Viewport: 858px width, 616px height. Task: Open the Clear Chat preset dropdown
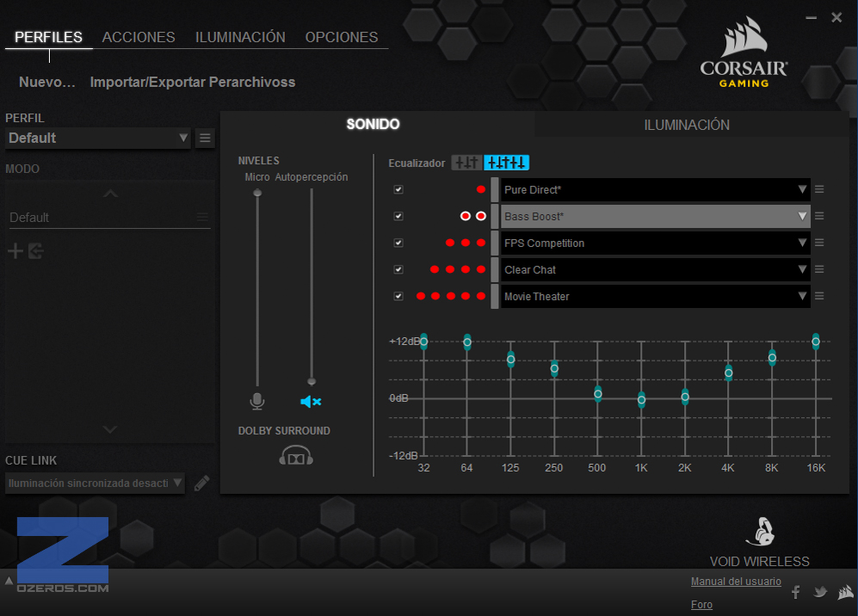click(x=655, y=269)
